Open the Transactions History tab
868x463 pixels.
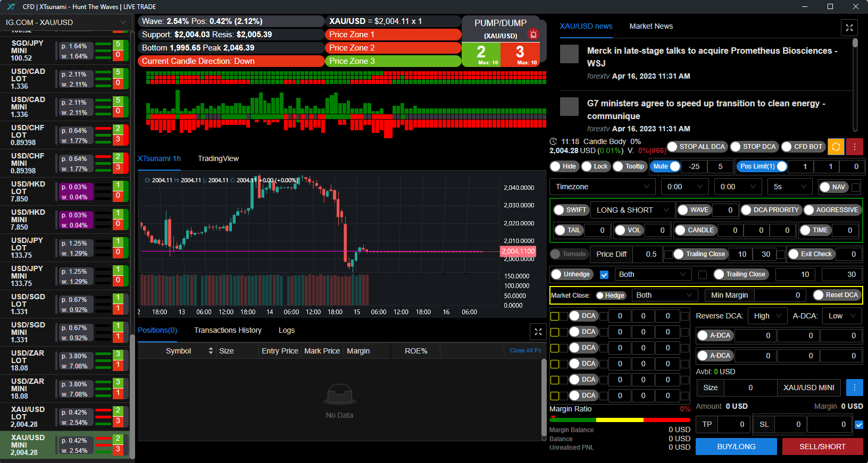228,330
